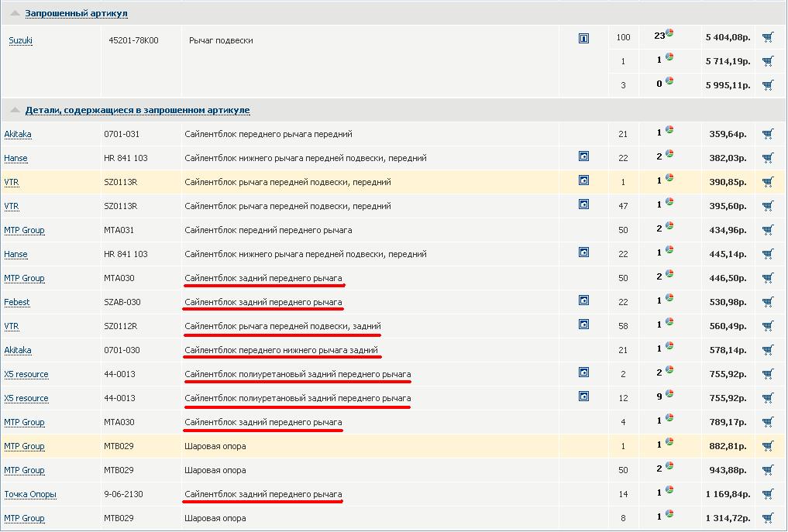This screenshot has width=788, height=532.
Task: Open the photo icon for Suzuki 45201-78K00
Action: tap(583, 38)
